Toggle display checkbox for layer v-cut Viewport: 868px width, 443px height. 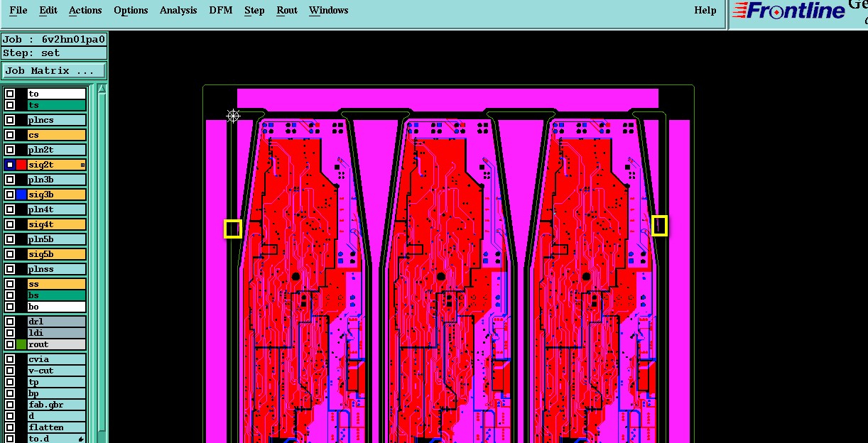coord(10,371)
